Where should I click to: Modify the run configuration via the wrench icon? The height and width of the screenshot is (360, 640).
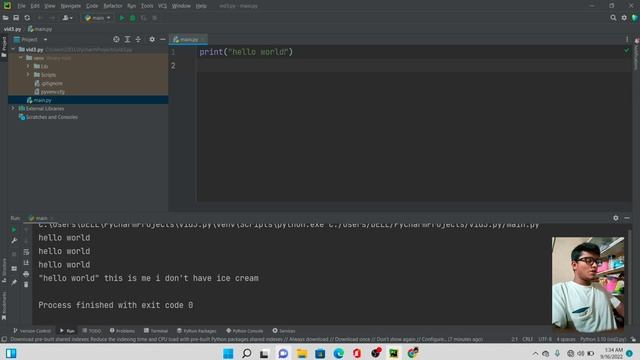pyautogui.click(x=14, y=241)
